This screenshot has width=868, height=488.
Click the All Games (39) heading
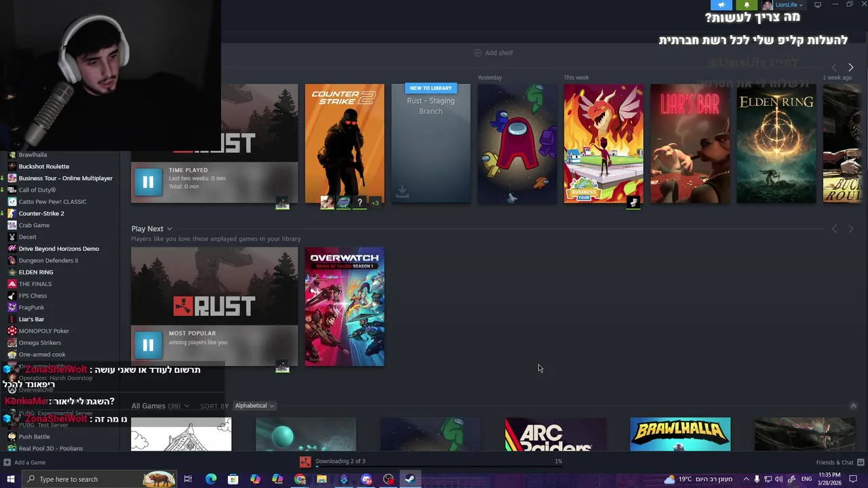156,405
